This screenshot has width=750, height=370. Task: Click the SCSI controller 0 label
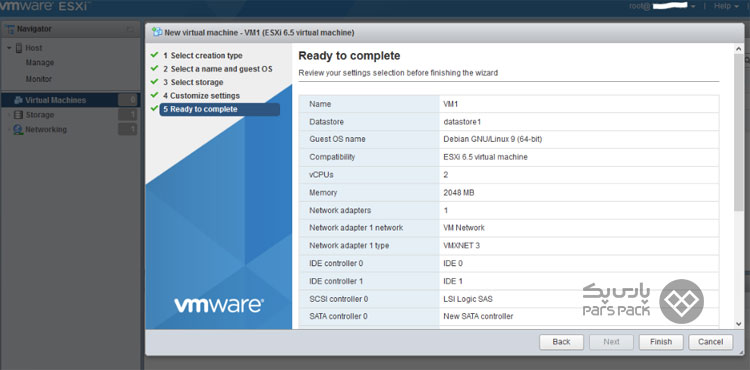[x=339, y=299]
